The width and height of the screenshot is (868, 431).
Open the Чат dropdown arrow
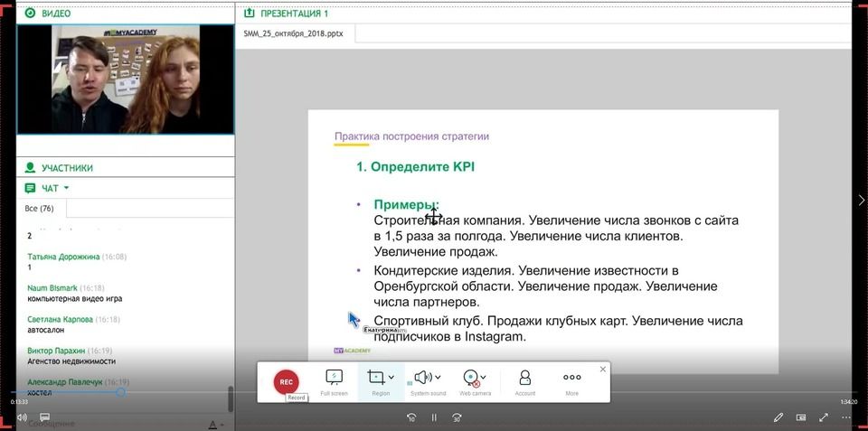(x=66, y=188)
